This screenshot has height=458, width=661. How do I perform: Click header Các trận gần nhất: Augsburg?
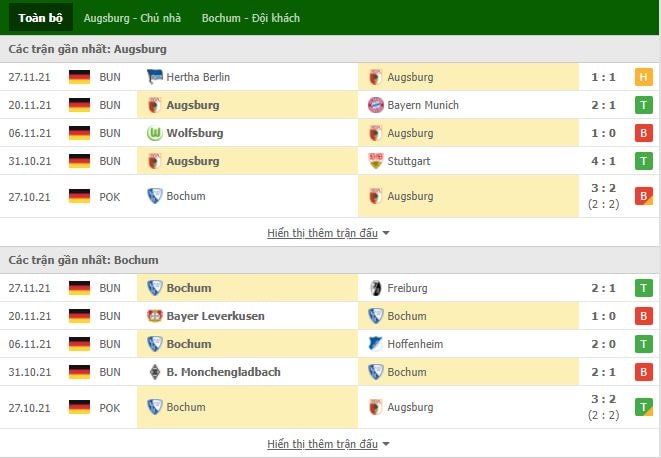click(x=88, y=49)
